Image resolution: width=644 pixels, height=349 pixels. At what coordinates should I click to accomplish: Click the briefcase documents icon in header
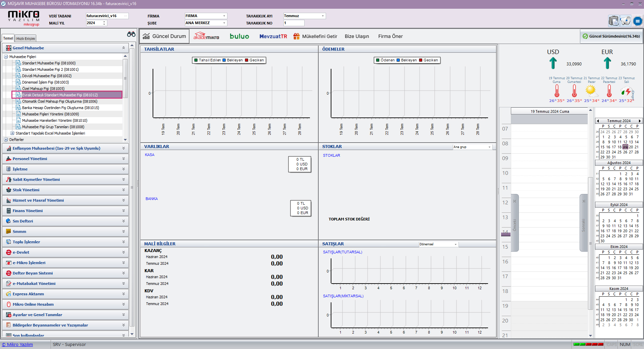click(x=613, y=21)
